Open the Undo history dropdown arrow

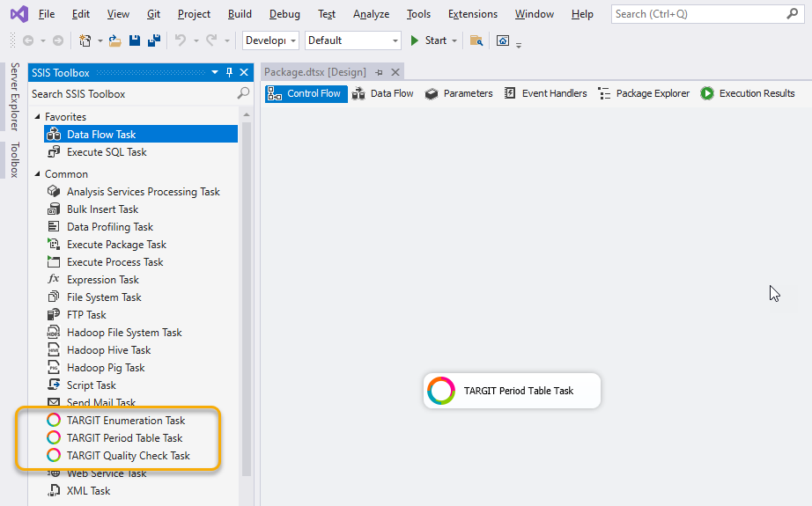click(x=196, y=40)
